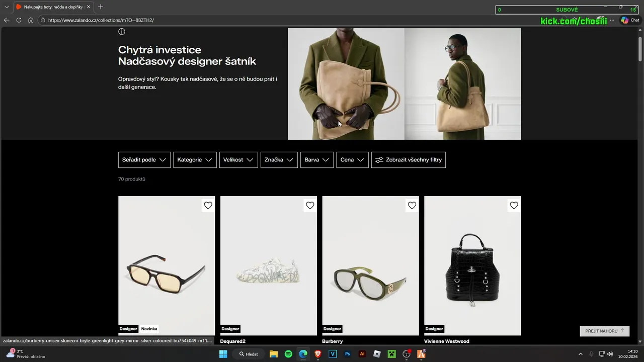Screen dimensions: 644x362
Task: Open the clock showing 14:10
Action: 628,354
